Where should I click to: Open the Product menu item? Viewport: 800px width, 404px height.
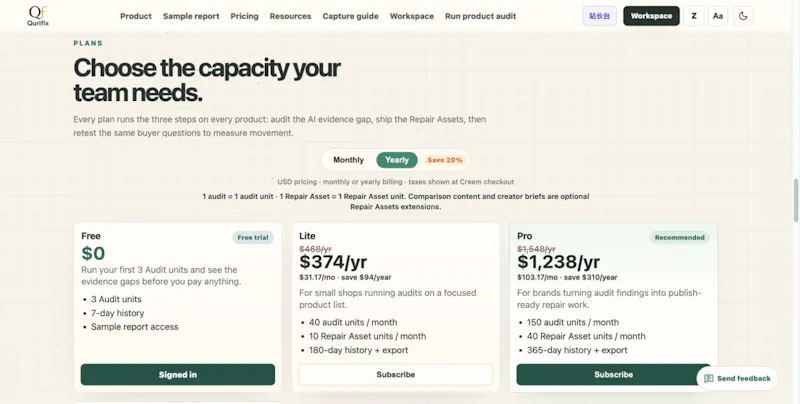pyautogui.click(x=136, y=16)
